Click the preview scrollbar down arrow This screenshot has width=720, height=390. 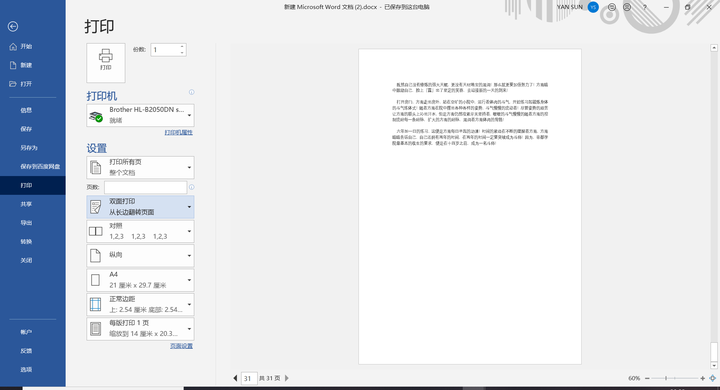click(714, 365)
